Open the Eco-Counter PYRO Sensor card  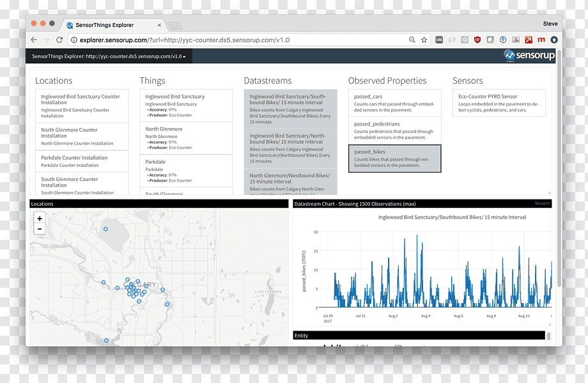point(499,103)
